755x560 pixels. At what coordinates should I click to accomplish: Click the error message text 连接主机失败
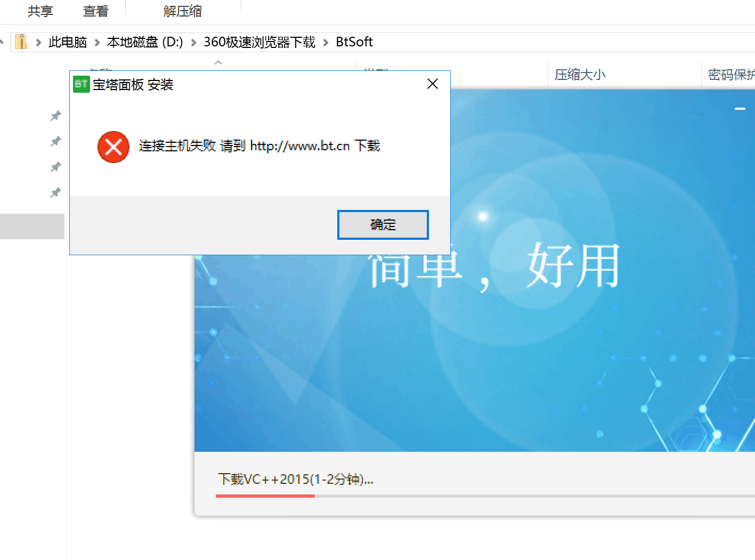click(x=177, y=146)
